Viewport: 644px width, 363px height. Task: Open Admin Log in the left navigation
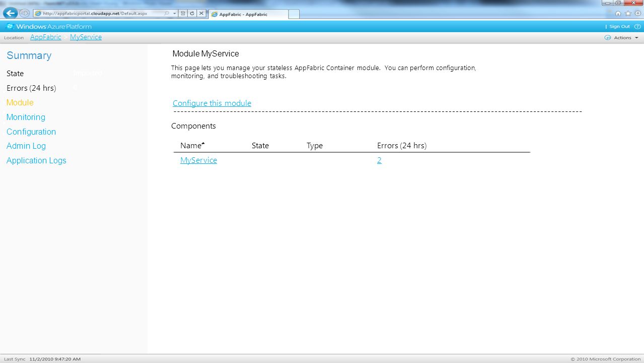pyautogui.click(x=26, y=146)
